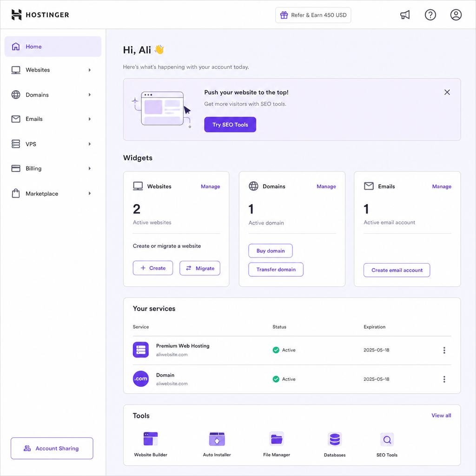Click the Premium Web Hosting service icon
The width and height of the screenshot is (476, 476).
pyautogui.click(x=141, y=350)
